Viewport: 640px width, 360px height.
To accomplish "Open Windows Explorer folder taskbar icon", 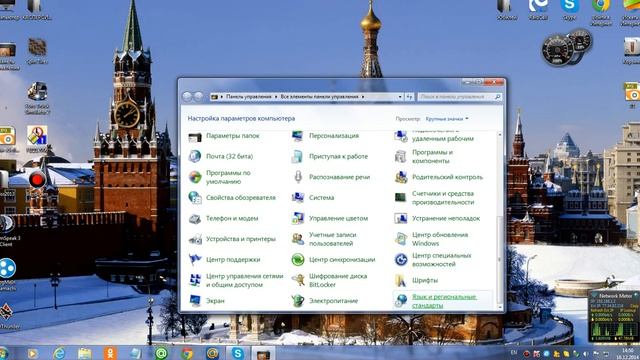I will point(84,353).
